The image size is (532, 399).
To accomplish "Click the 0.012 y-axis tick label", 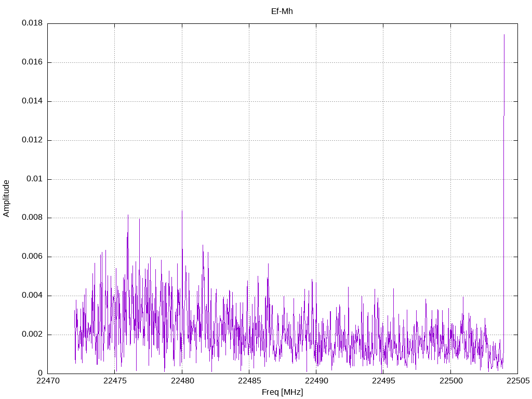I will click(32, 140).
